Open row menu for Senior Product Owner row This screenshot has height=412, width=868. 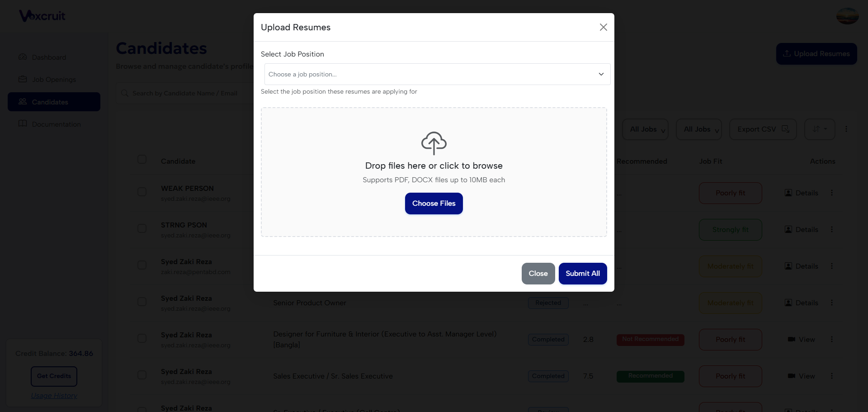pos(832,303)
